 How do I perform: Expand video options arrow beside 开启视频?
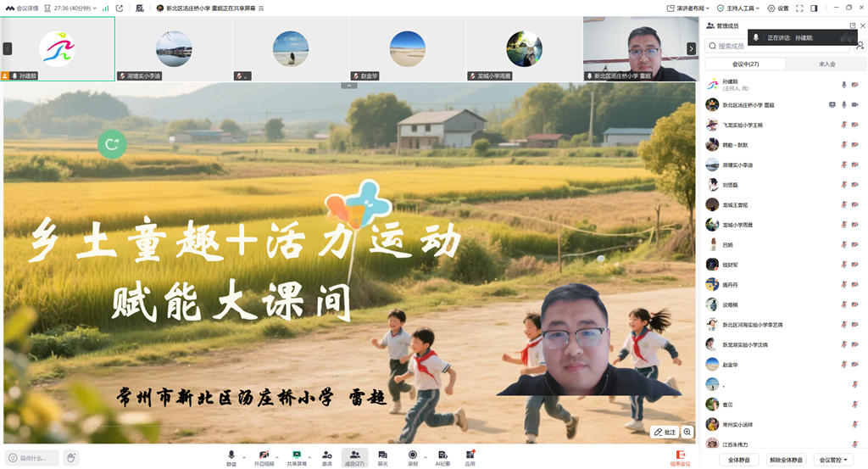(x=277, y=457)
